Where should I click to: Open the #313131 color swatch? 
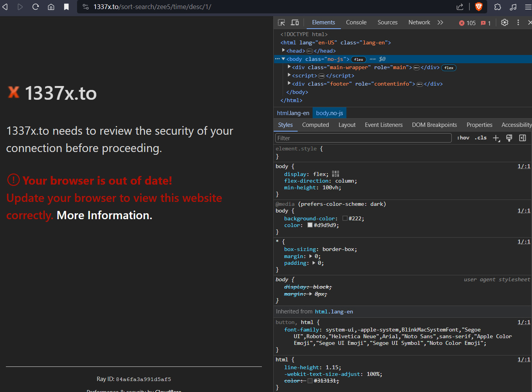click(x=310, y=381)
